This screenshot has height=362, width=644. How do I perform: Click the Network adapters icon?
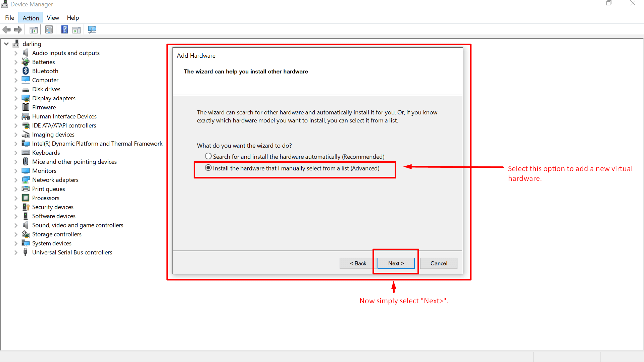coord(26,179)
